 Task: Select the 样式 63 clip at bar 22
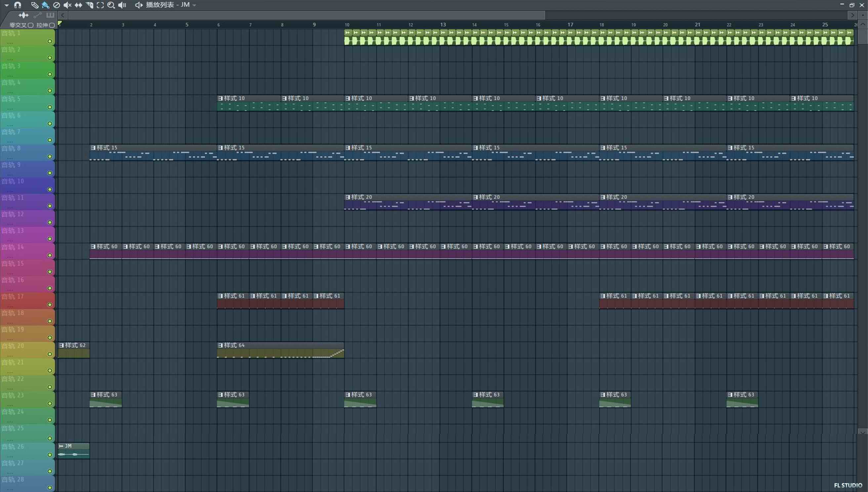click(x=742, y=399)
